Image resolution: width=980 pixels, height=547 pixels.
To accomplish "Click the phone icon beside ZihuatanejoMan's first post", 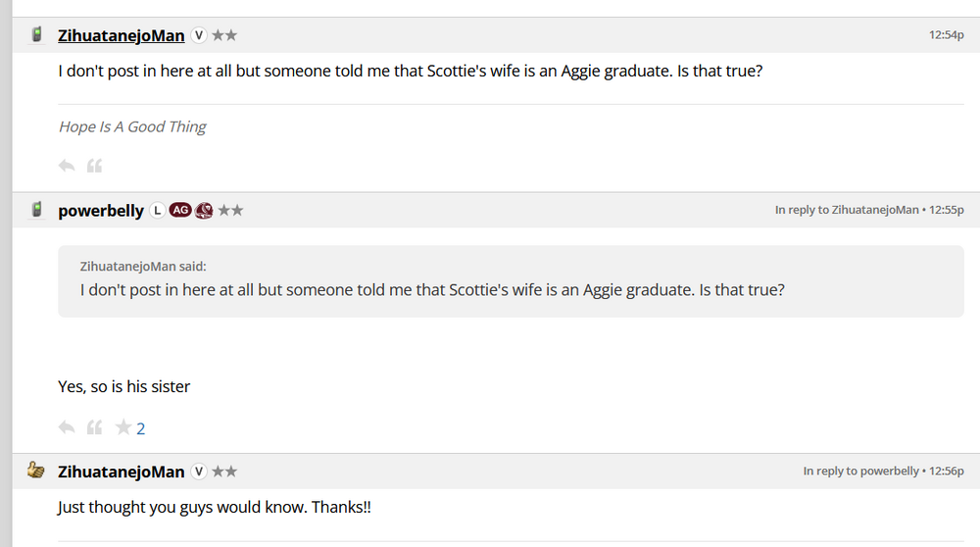I will click(37, 35).
